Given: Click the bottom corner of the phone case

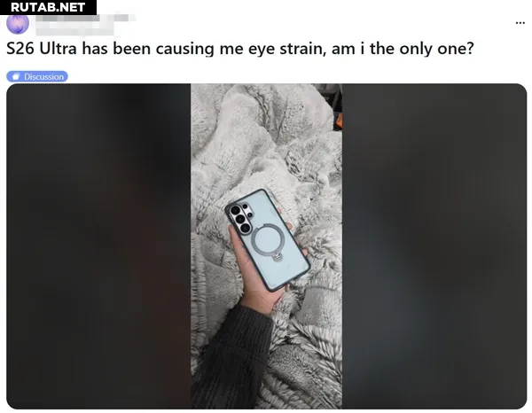Looking at the screenshot, I should coord(273,289).
